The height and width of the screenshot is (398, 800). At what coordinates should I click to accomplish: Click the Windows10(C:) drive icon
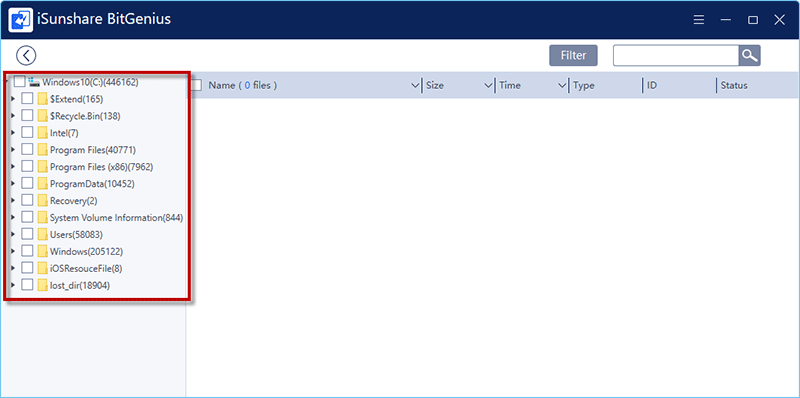pyautogui.click(x=34, y=81)
